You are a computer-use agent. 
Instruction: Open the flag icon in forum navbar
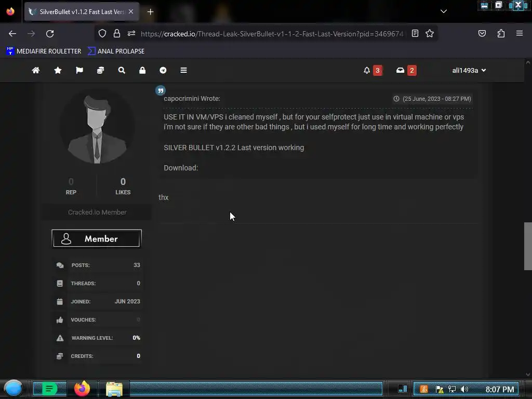pyautogui.click(x=79, y=70)
